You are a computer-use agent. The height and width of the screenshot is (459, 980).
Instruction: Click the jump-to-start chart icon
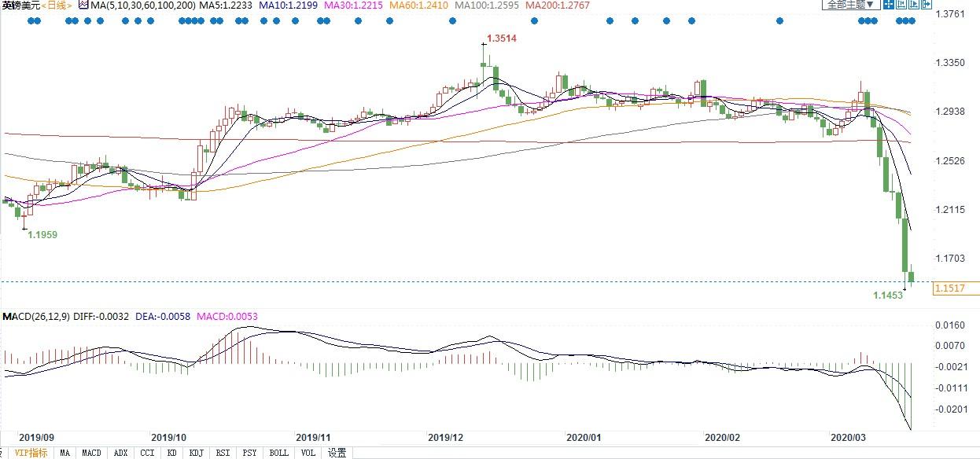[901, 4]
